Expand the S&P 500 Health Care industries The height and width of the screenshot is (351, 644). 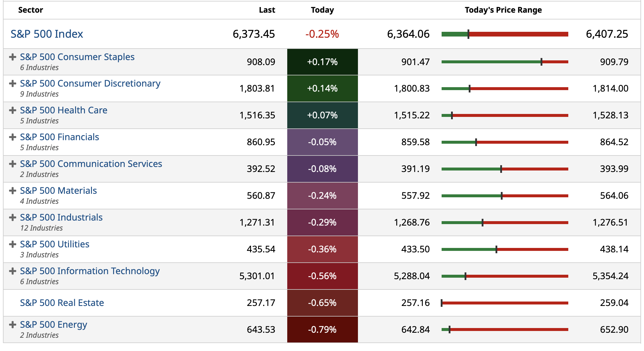click(12, 110)
